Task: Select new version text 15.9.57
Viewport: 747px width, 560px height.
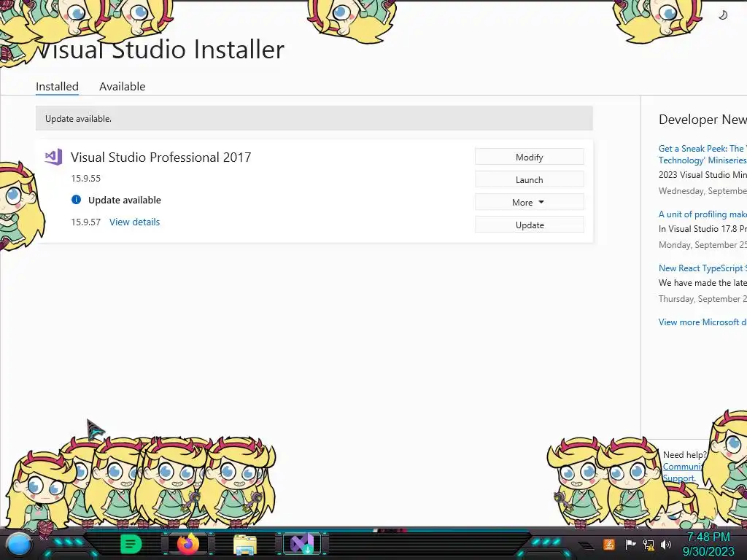Action: [x=86, y=222]
